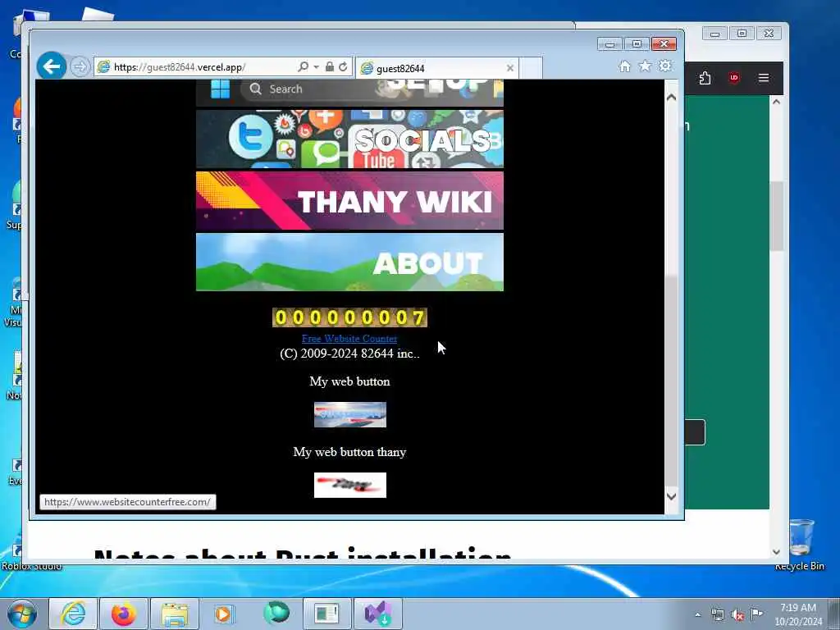Show hidden tray icons

(x=697, y=614)
